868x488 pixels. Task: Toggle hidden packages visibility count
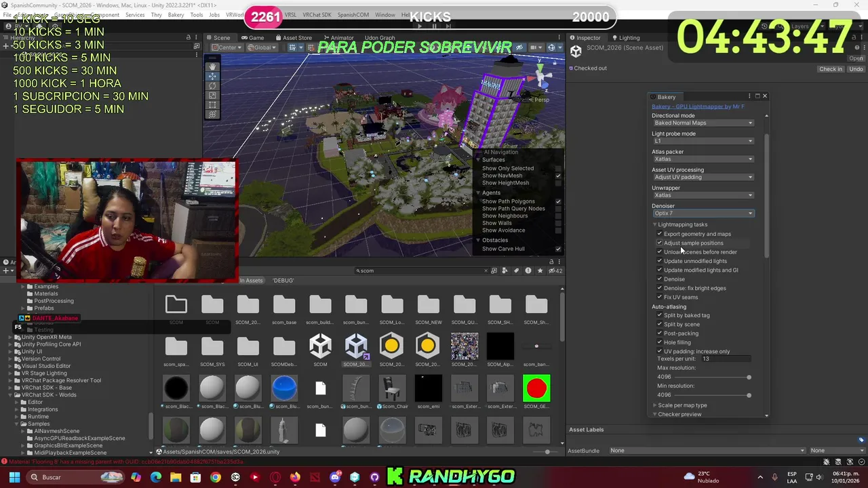(555, 270)
